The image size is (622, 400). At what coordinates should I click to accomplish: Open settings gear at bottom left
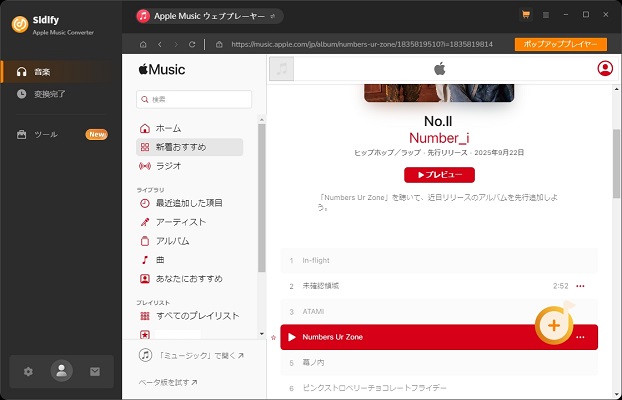[x=28, y=371]
